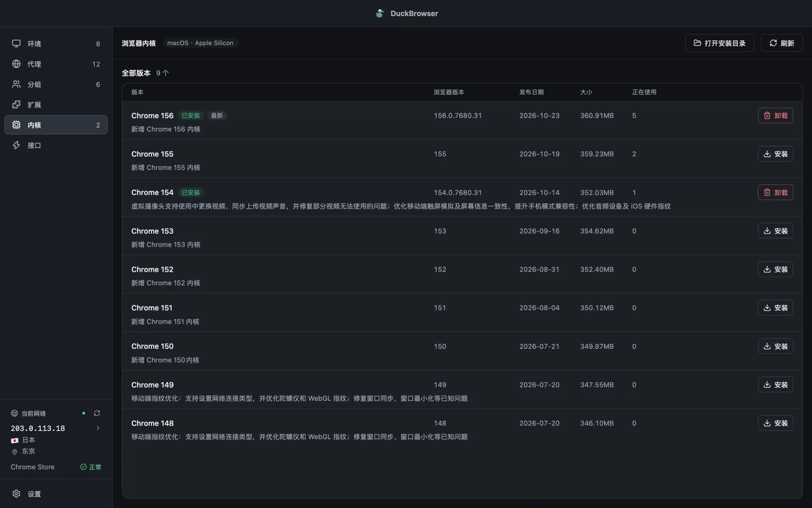Click the 发布日期 column header
Image resolution: width=812 pixels, height=508 pixels.
point(531,92)
